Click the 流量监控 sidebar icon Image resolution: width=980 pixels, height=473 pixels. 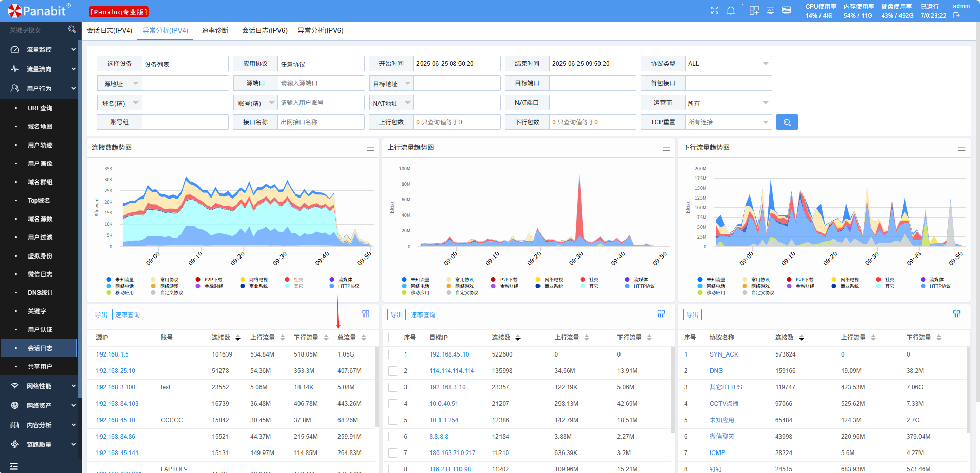(15, 49)
